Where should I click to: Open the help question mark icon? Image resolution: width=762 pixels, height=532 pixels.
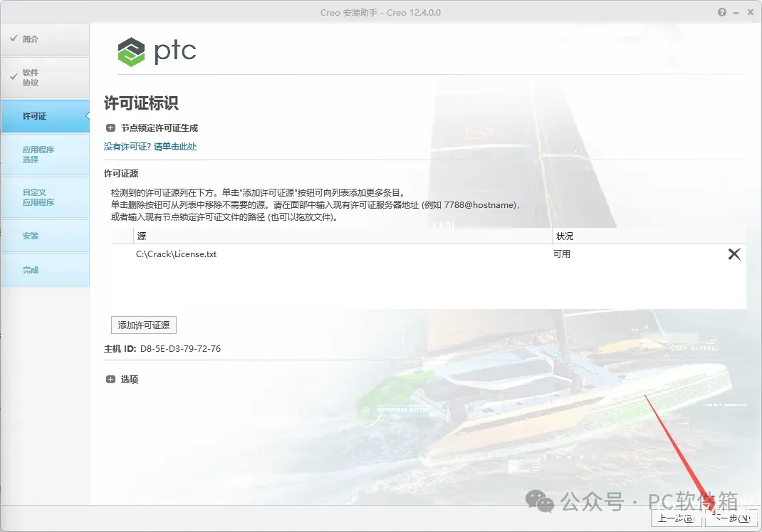[x=722, y=12]
